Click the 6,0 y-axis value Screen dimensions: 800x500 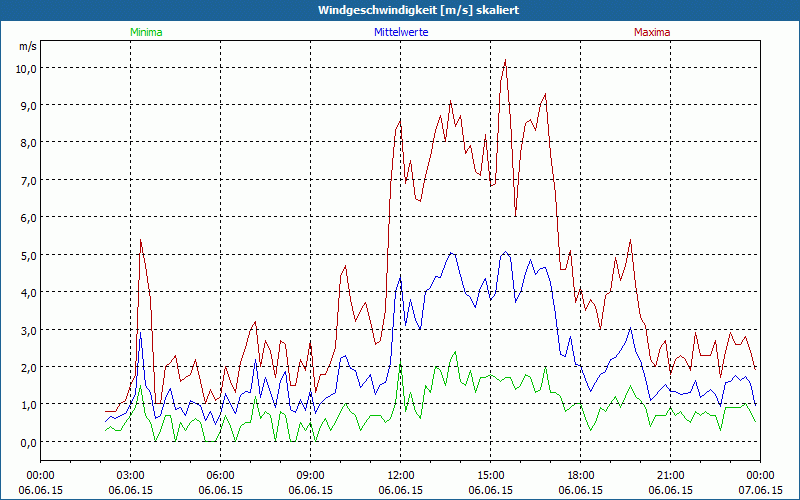coord(29,218)
